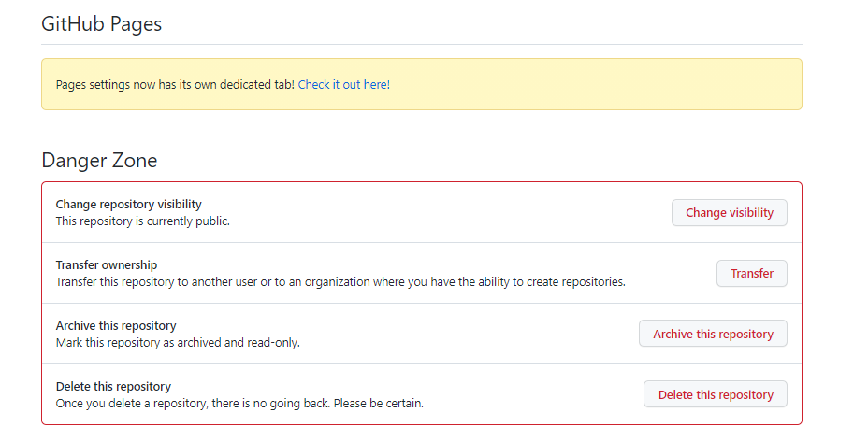Select the 'Transfer ownership' bold title
Image resolution: width=868 pixels, height=442 pixels.
tap(107, 264)
